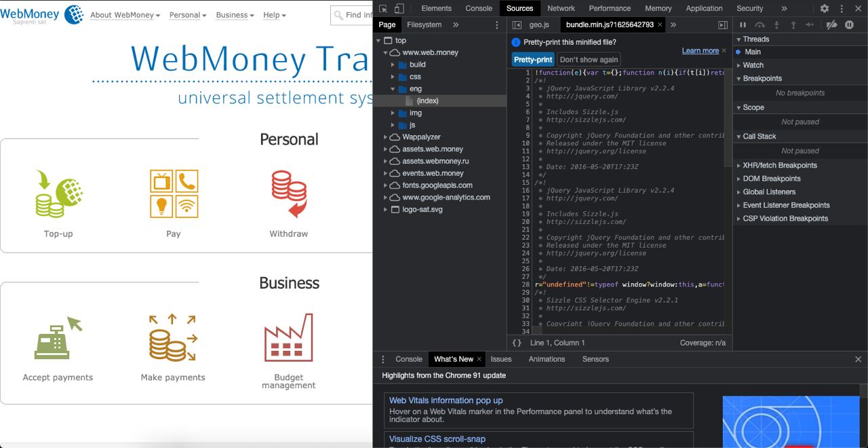Toggle the device toolbar icon
The image size is (868, 448).
[x=399, y=8]
